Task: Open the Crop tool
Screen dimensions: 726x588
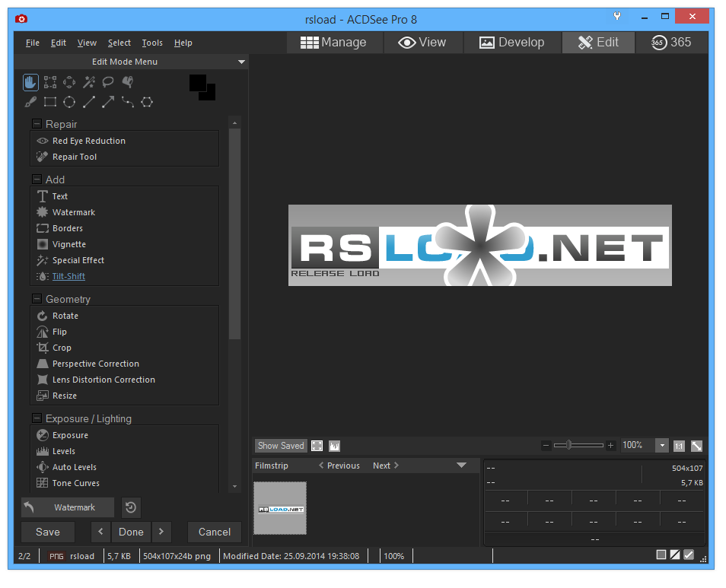Action: [x=62, y=348]
